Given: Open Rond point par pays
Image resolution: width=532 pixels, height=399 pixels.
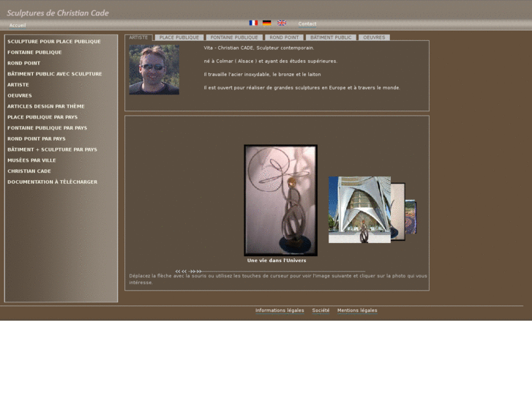Looking at the screenshot, I should 37,138.
